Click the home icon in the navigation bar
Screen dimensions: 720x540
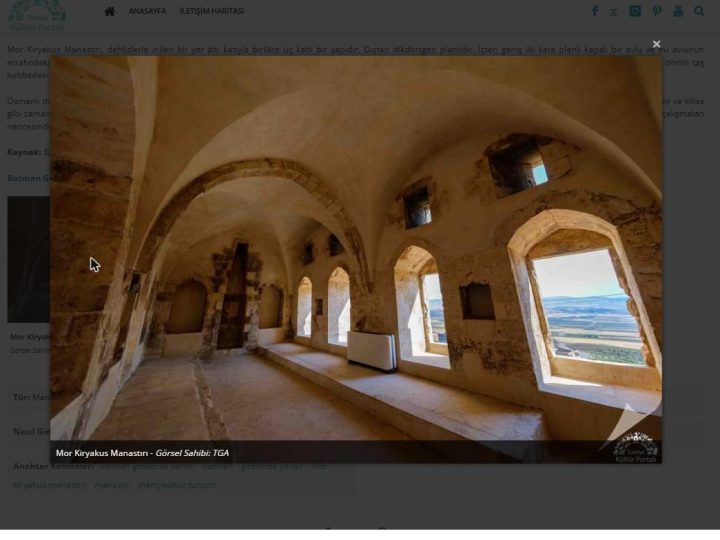point(109,11)
